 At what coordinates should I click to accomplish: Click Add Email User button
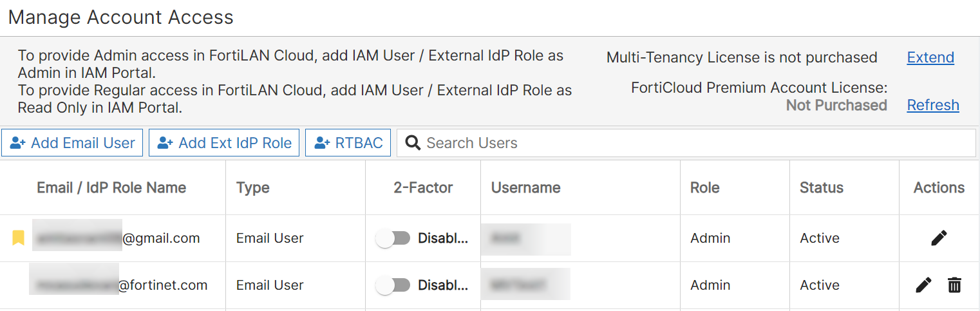[x=72, y=143]
